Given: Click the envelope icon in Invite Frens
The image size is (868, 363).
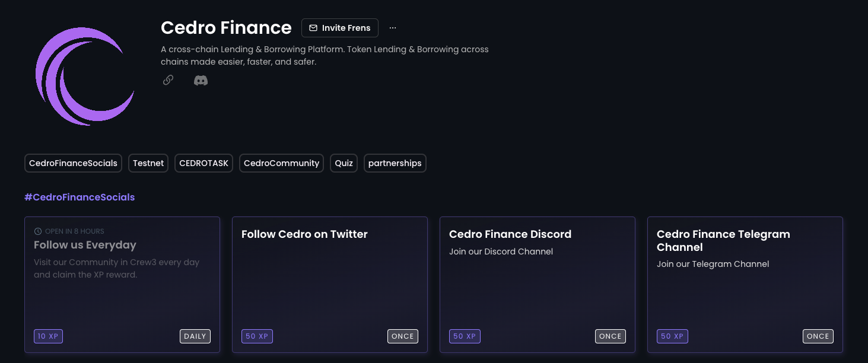Looking at the screenshot, I should tap(313, 28).
